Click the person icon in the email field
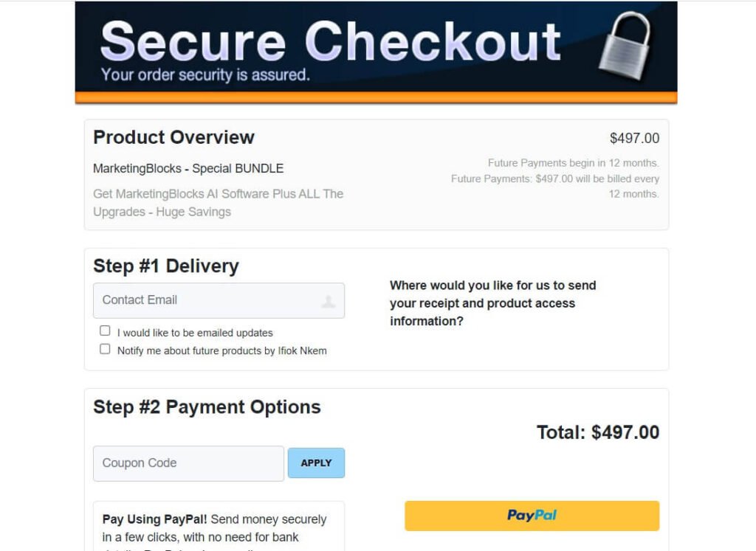This screenshot has height=551, width=756. click(329, 302)
